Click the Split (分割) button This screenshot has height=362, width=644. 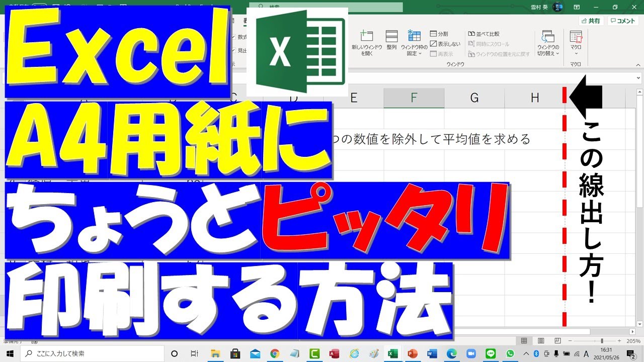point(439,34)
